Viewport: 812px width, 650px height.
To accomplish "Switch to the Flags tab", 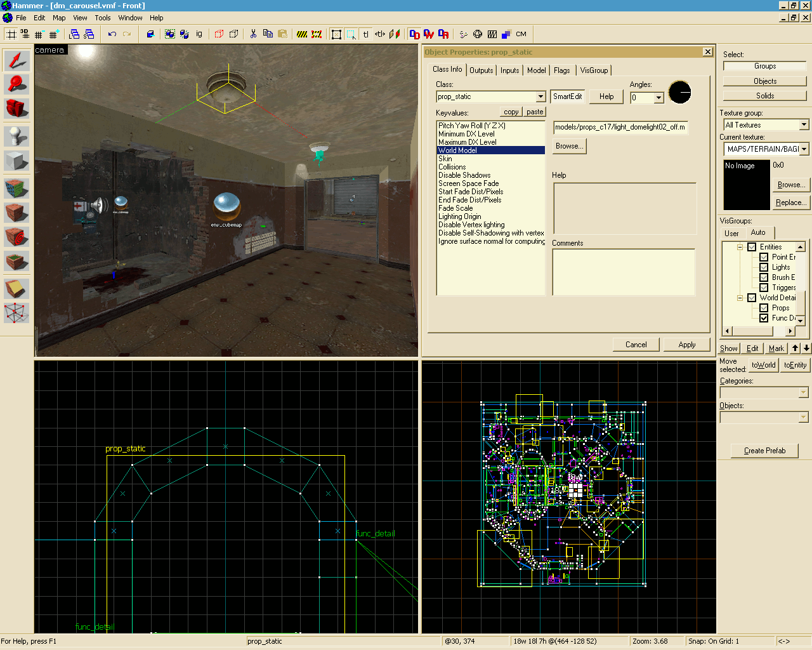I will 562,70.
